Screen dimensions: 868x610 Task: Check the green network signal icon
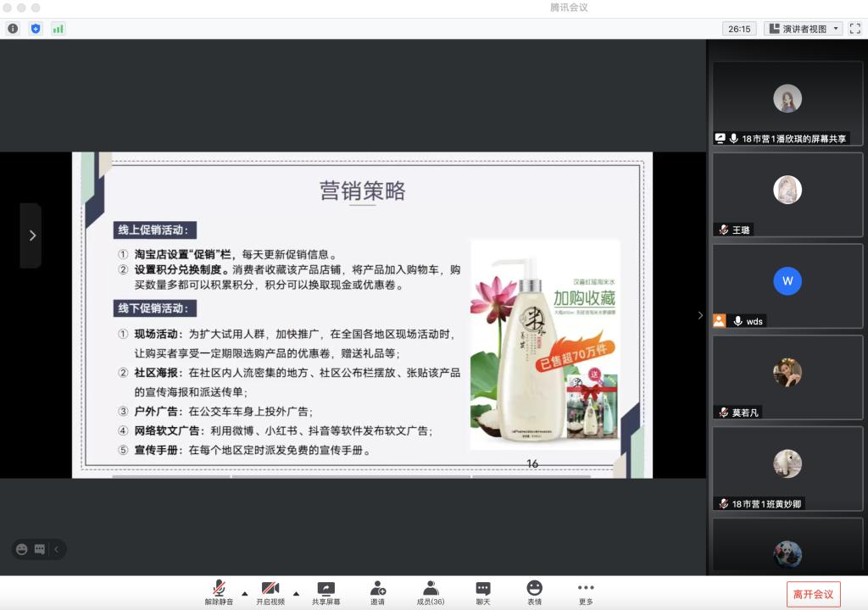[x=58, y=28]
